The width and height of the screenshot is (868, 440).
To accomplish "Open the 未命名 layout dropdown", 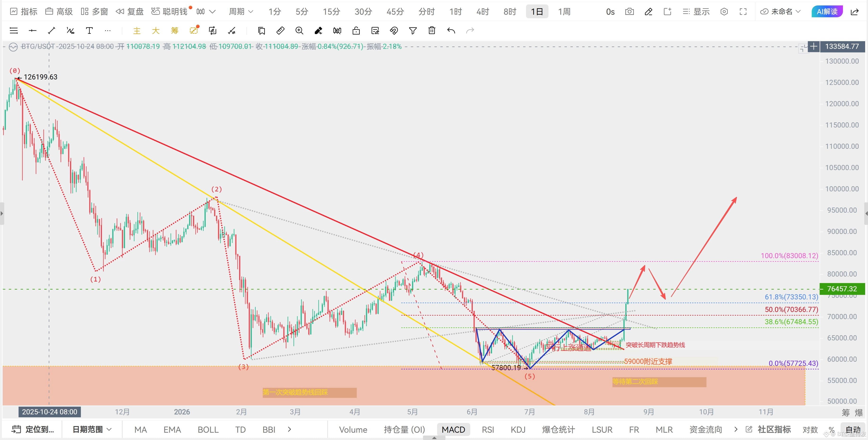I will point(780,12).
